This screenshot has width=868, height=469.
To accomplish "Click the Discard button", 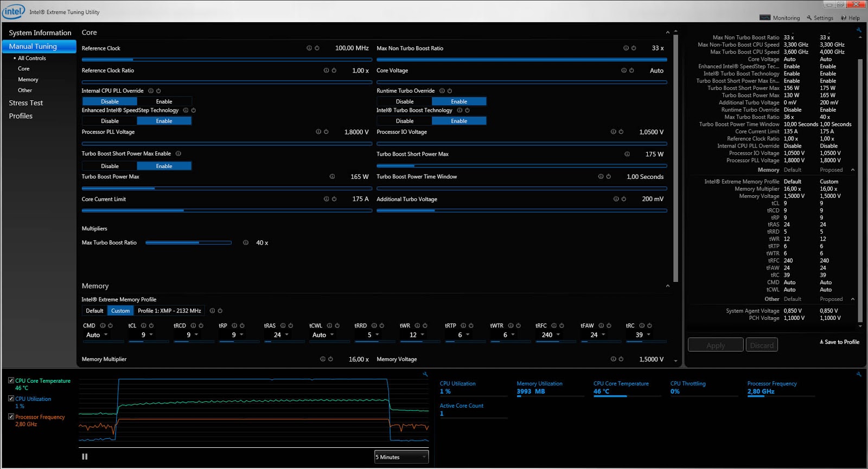I will [x=762, y=345].
